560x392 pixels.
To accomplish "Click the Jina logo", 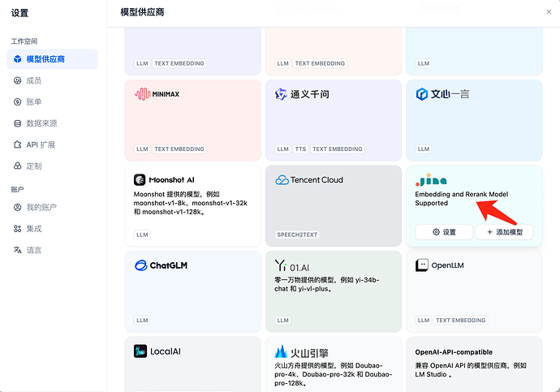I will 431,179.
